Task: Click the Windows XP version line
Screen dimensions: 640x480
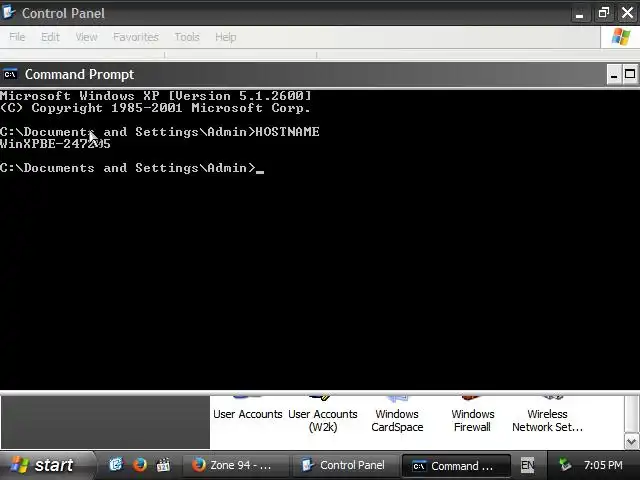Action: [x=156, y=96]
